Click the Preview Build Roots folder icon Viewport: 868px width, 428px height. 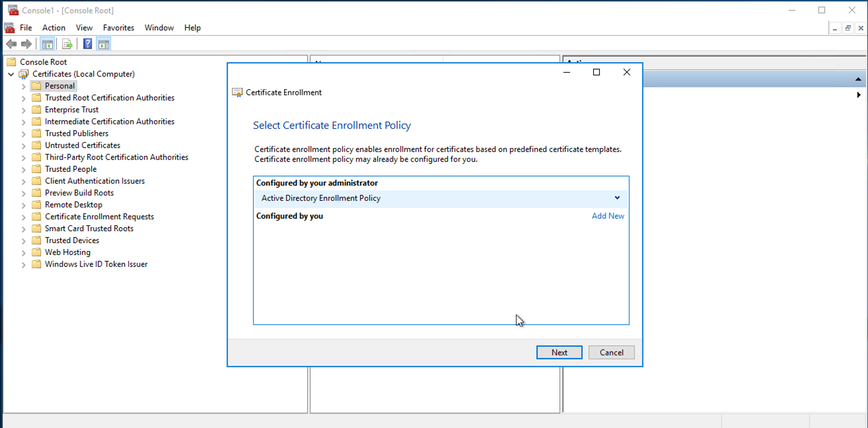(x=36, y=193)
